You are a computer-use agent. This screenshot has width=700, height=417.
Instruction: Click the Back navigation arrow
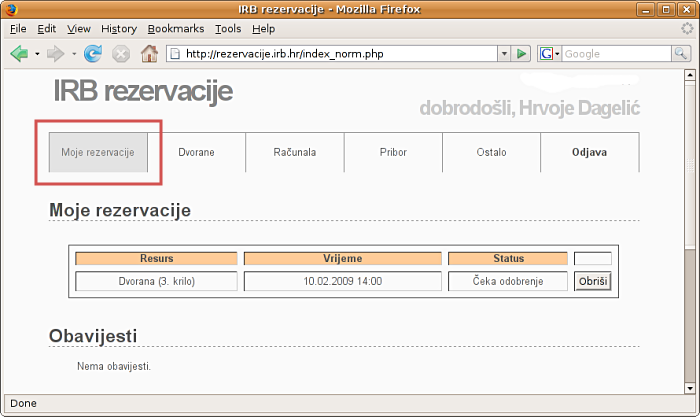(x=19, y=53)
